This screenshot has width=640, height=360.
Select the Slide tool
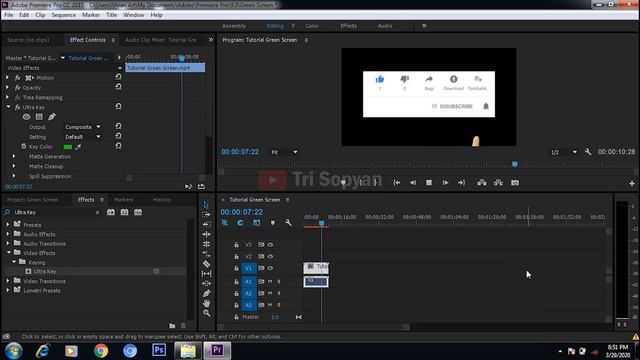(x=207, y=283)
